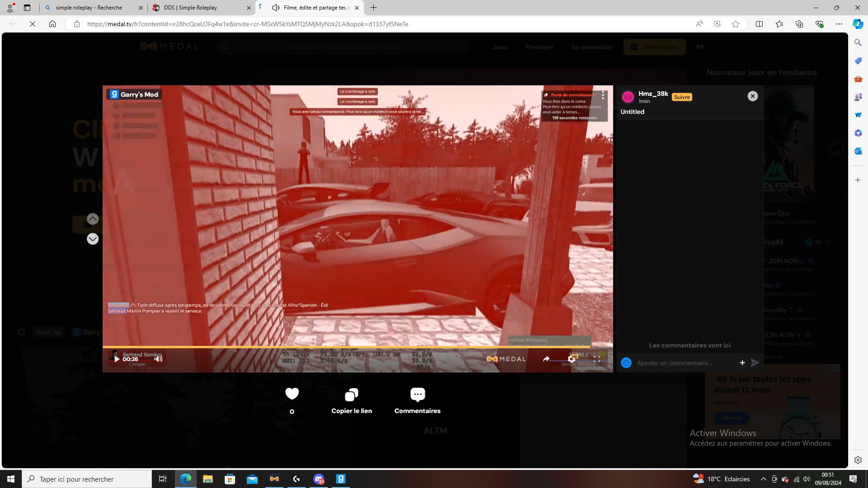Click the share arrow icon
The image size is (868, 488).
pyautogui.click(x=546, y=359)
